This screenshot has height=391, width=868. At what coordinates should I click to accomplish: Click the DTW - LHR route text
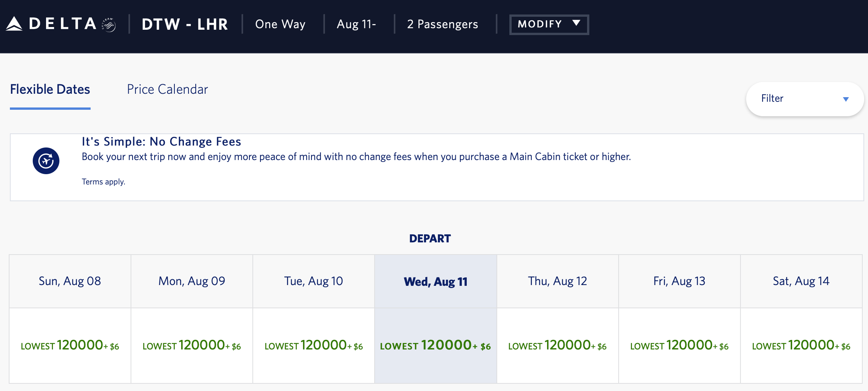tap(185, 24)
